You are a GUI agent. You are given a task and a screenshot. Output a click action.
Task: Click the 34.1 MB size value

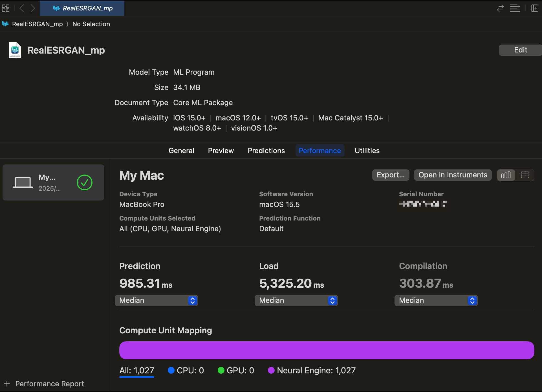[187, 87]
